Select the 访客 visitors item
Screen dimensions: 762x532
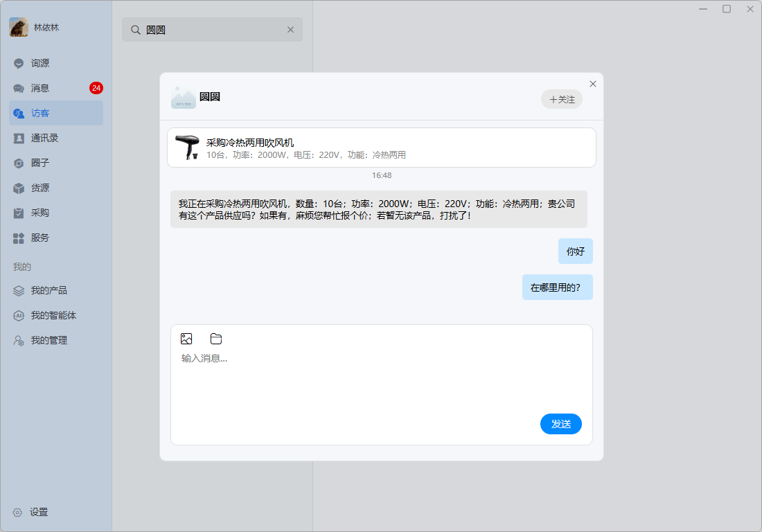56,113
